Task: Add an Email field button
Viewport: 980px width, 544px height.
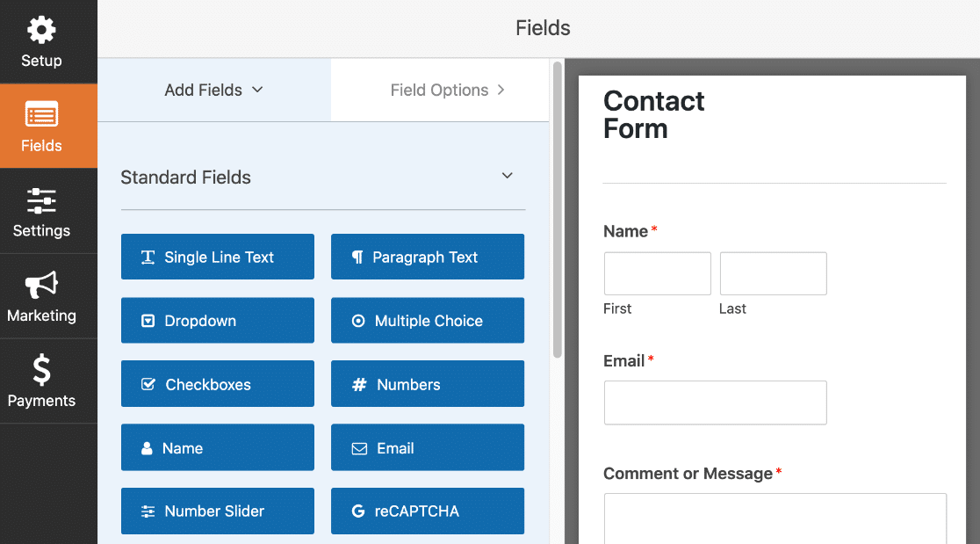Action: pyautogui.click(x=428, y=447)
